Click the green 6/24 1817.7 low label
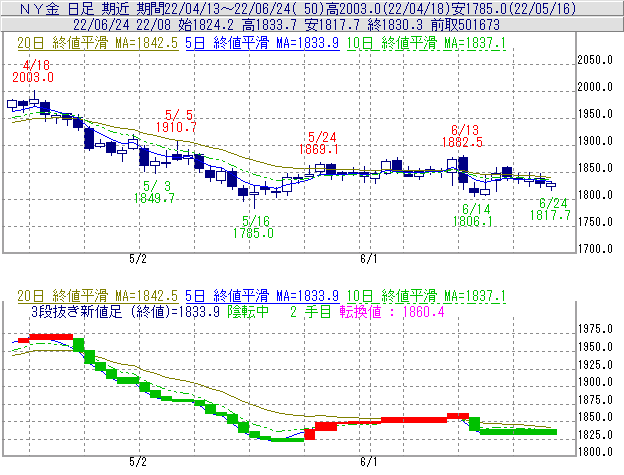Viewport: 624px width, 475px height. point(551,209)
